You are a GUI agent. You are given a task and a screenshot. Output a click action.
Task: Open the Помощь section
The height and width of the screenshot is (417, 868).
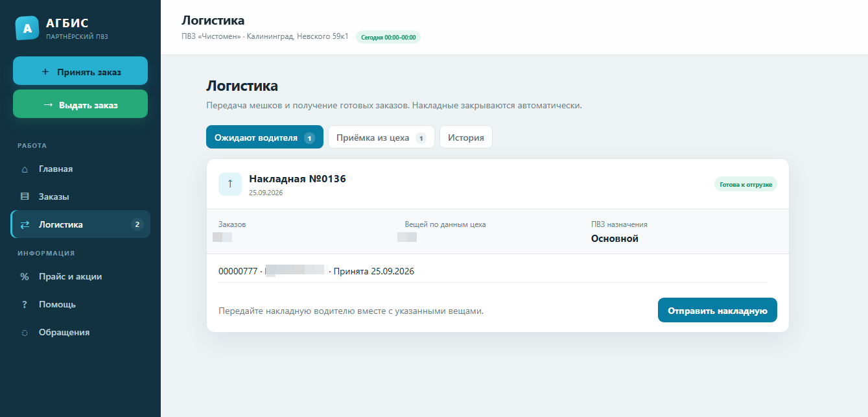coord(80,305)
